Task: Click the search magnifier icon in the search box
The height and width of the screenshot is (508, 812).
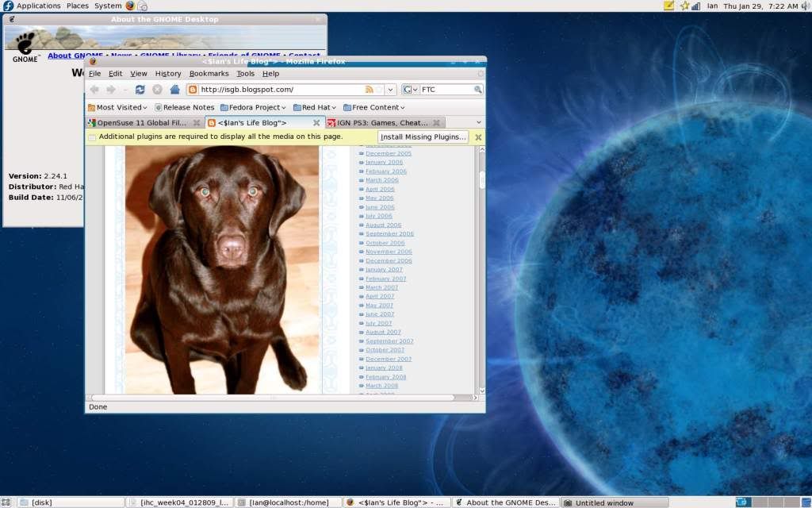Action: (478, 90)
